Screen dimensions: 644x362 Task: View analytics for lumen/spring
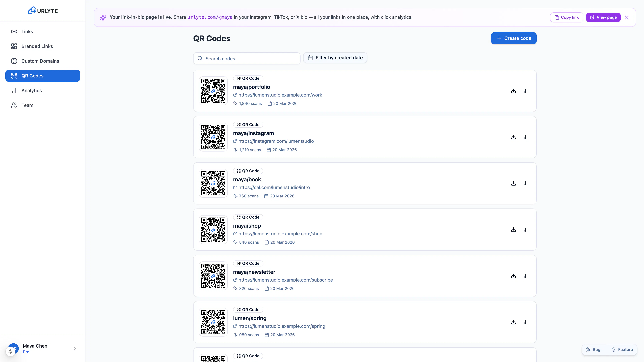click(525, 322)
